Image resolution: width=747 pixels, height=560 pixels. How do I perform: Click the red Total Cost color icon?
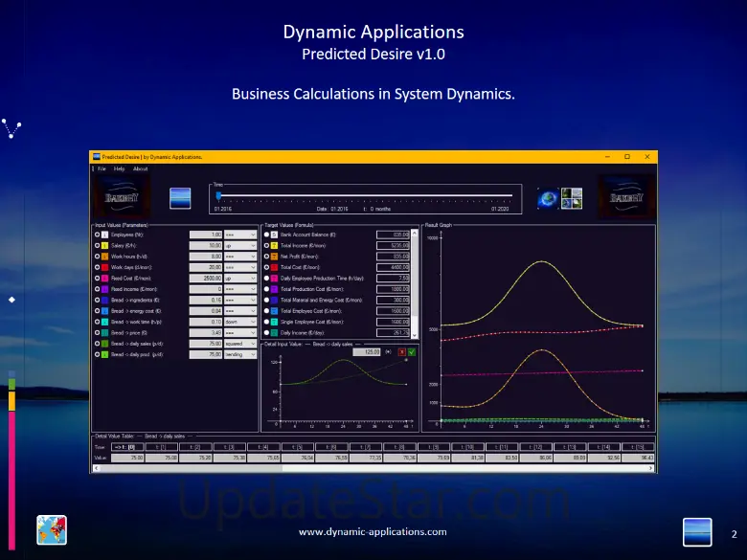273,267
